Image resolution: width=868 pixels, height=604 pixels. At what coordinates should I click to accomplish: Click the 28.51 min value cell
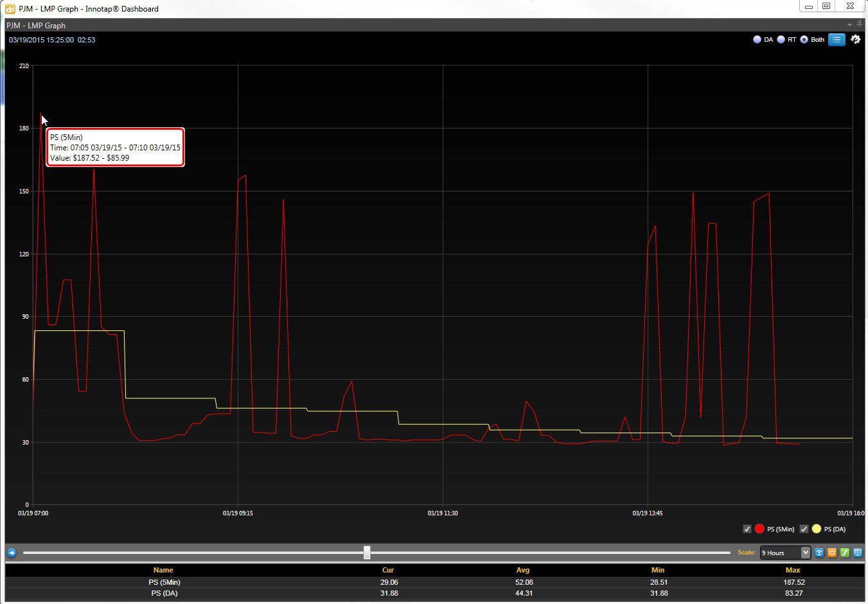[659, 582]
